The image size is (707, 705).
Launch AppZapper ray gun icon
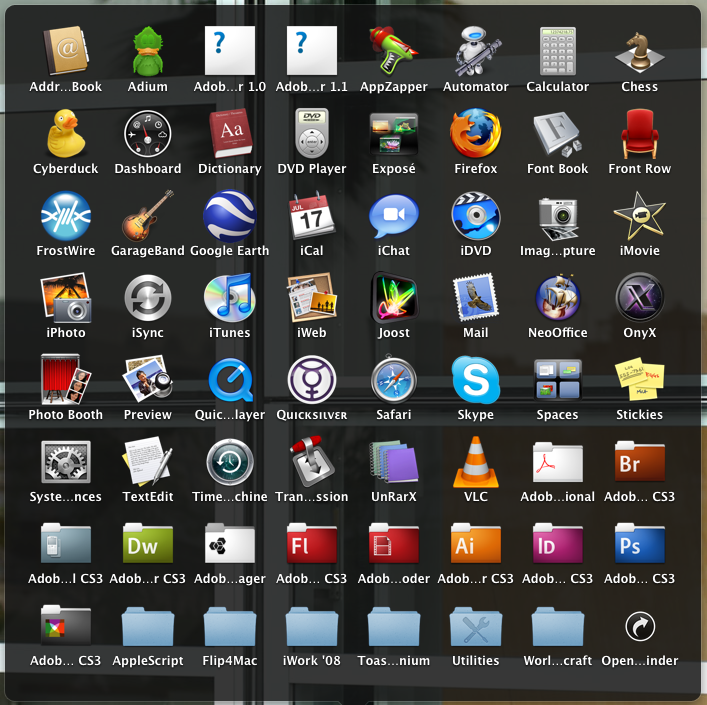pyautogui.click(x=394, y=50)
